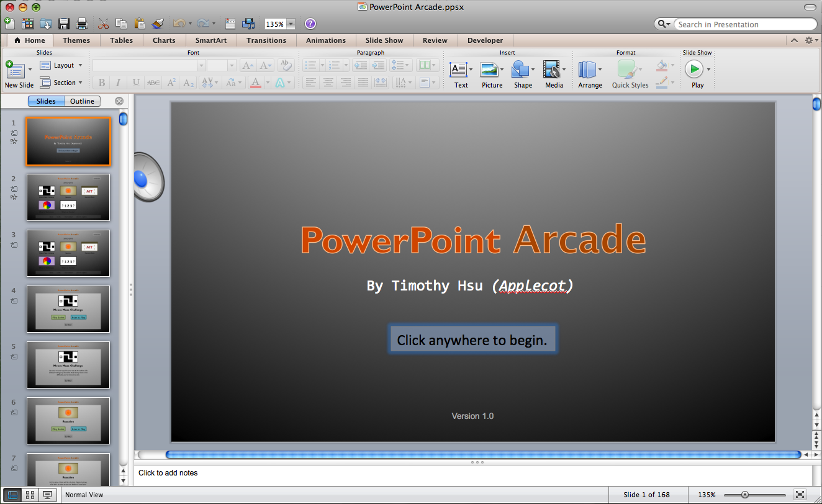Viewport: 822px width, 504px height.
Task: Toggle Underline formatting
Action: point(136,82)
